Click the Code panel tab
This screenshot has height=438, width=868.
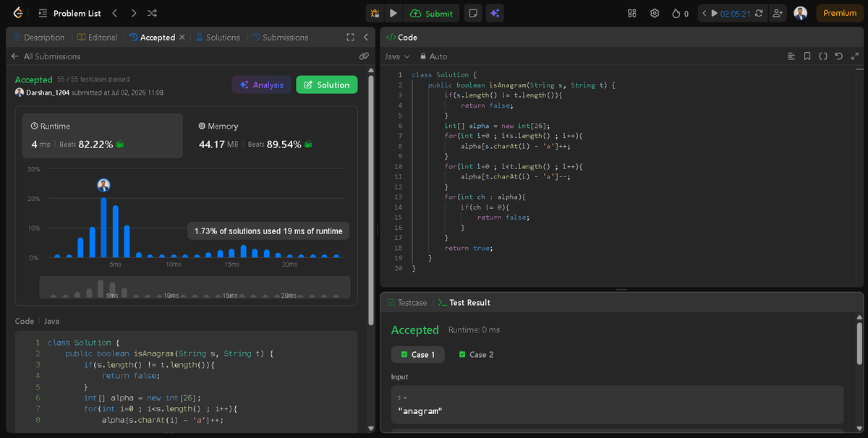(x=401, y=38)
